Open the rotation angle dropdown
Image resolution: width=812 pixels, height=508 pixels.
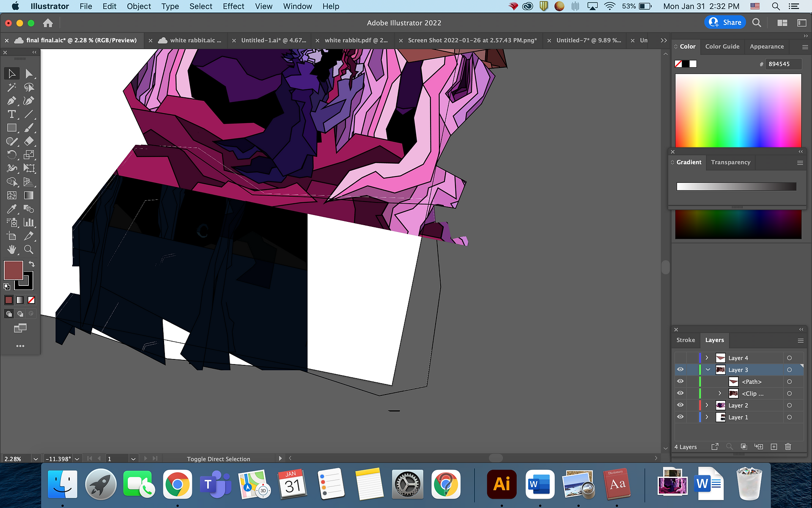click(x=77, y=458)
